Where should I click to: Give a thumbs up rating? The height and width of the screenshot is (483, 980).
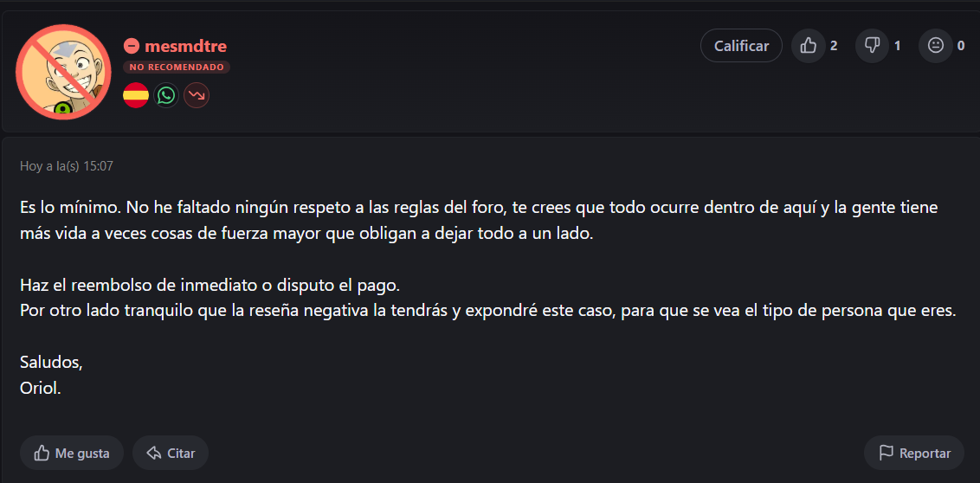click(x=808, y=46)
